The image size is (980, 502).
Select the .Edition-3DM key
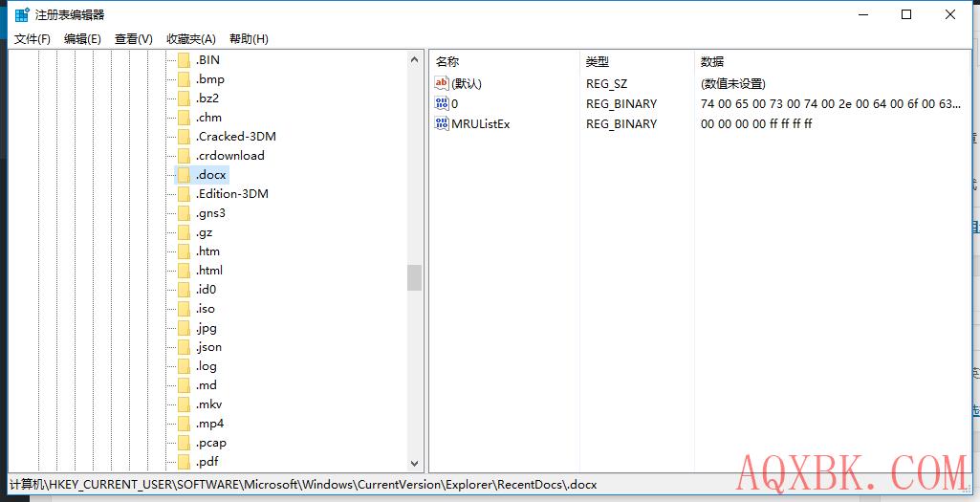[x=232, y=194]
